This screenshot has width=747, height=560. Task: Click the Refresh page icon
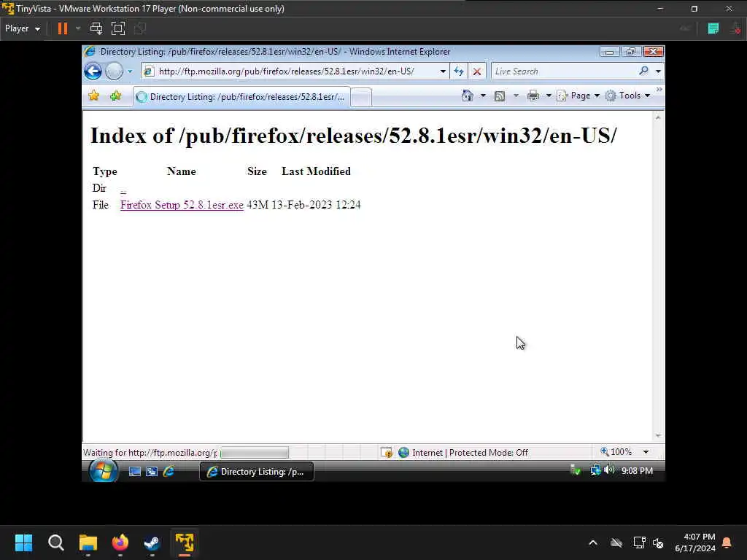point(459,71)
